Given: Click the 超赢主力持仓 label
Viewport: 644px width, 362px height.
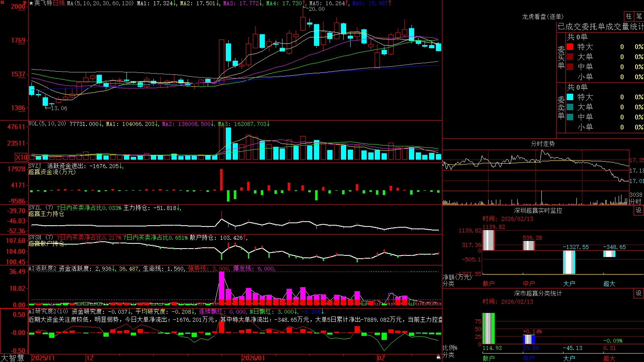Looking at the screenshot, I should coord(46,214).
